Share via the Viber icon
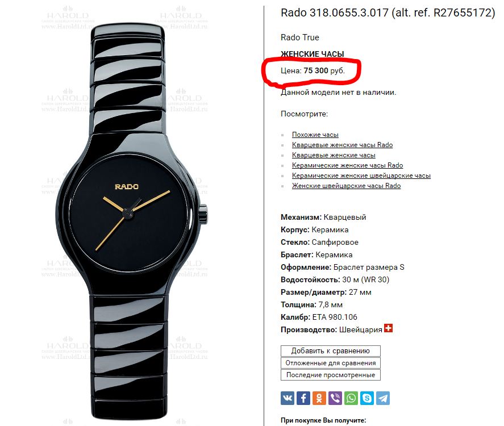This screenshot has width=504, height=426. click(335, 398)
